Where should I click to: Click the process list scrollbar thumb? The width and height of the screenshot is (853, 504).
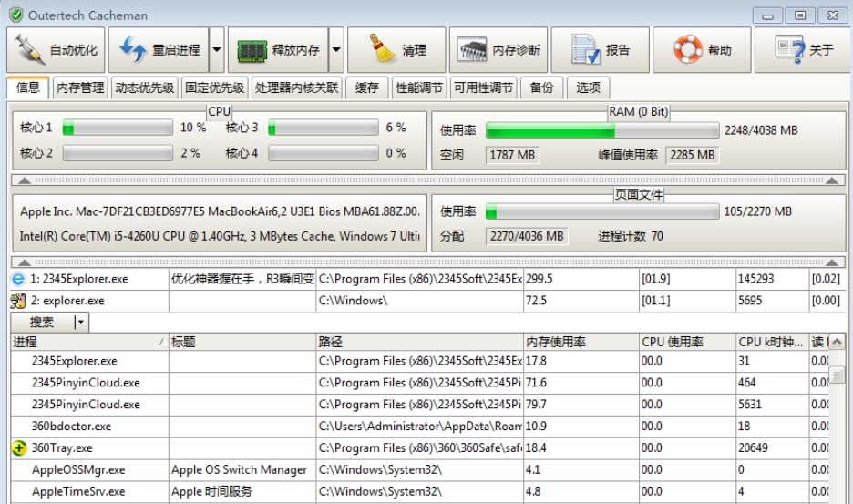(837, 375)
